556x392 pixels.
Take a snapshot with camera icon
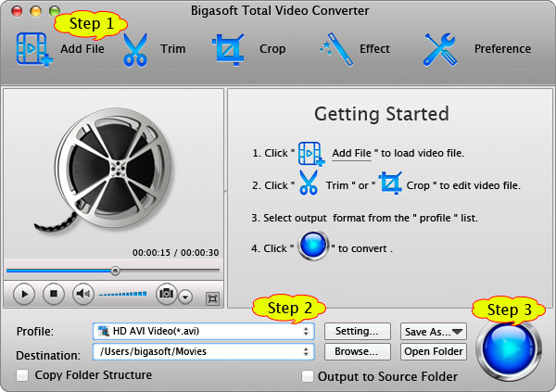point(166,294)
